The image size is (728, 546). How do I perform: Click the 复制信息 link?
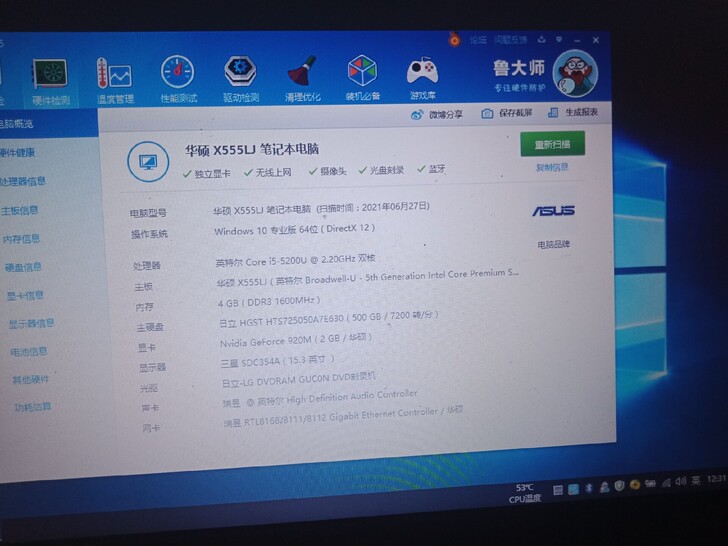[x=552, y=167]
